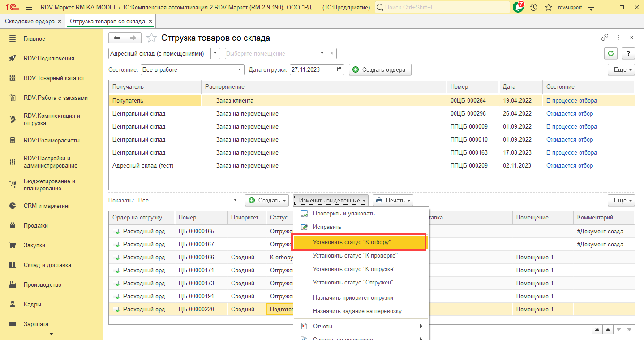Click the Создать ордера button

pyautogui.click(x=380, y=69)
